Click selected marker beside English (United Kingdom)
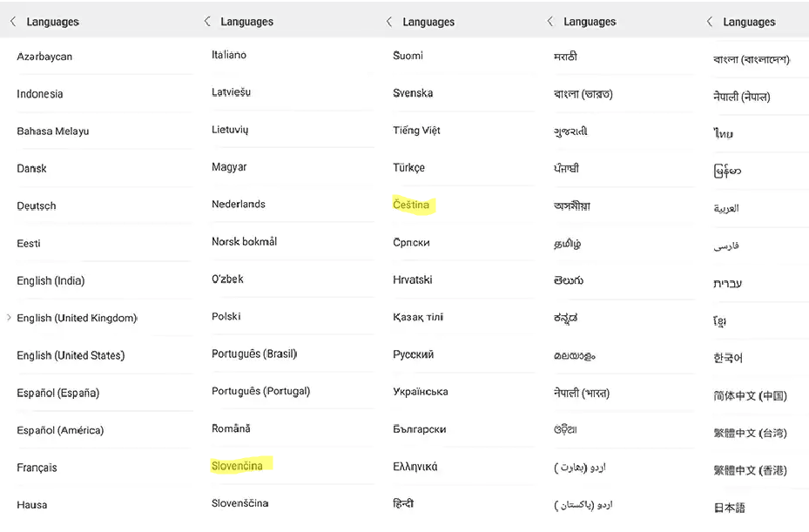 [x=10, y=318]
